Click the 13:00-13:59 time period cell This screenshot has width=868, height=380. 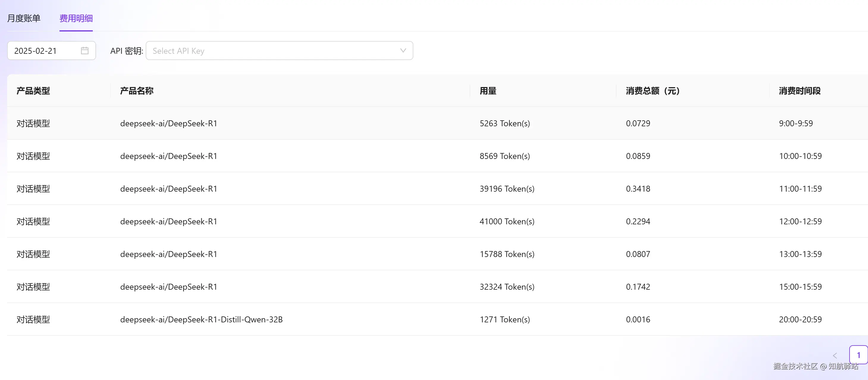(800, 254)
